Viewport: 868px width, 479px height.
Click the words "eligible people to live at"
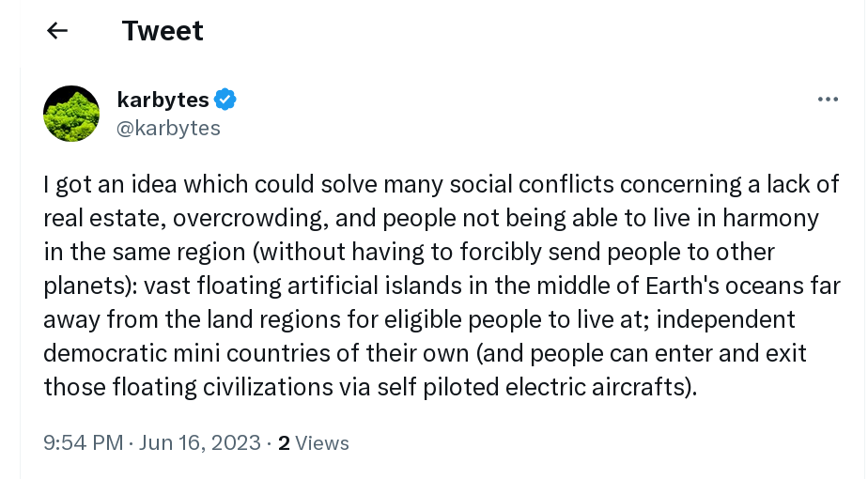(x=517, y=319)
